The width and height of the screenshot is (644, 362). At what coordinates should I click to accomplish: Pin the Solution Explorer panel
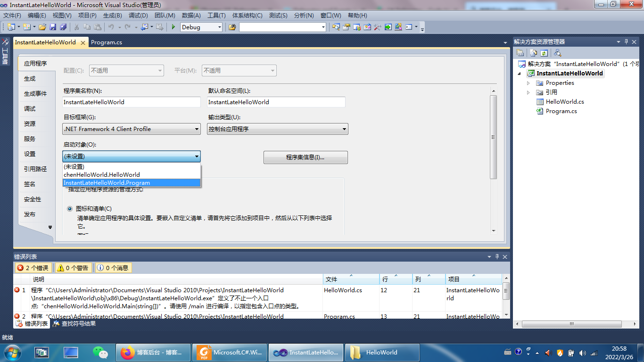tap(627, 41)
